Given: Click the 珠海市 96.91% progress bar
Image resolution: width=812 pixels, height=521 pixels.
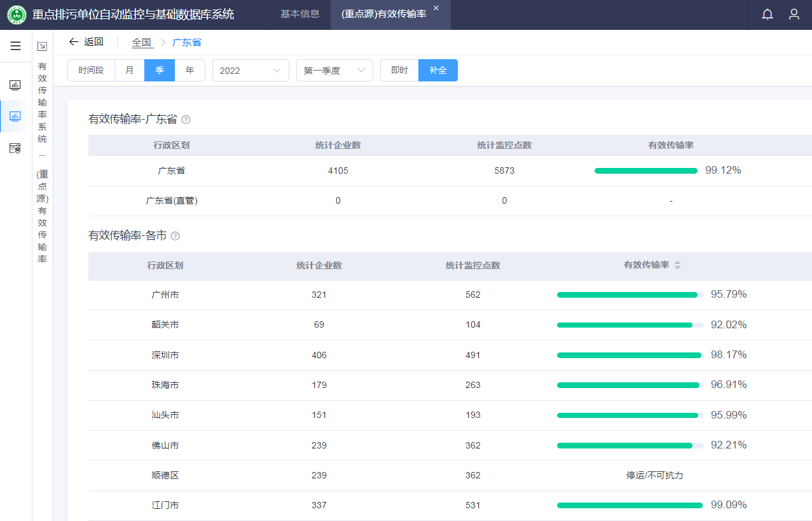Looking at the screenshot, I should coord(630,385).
